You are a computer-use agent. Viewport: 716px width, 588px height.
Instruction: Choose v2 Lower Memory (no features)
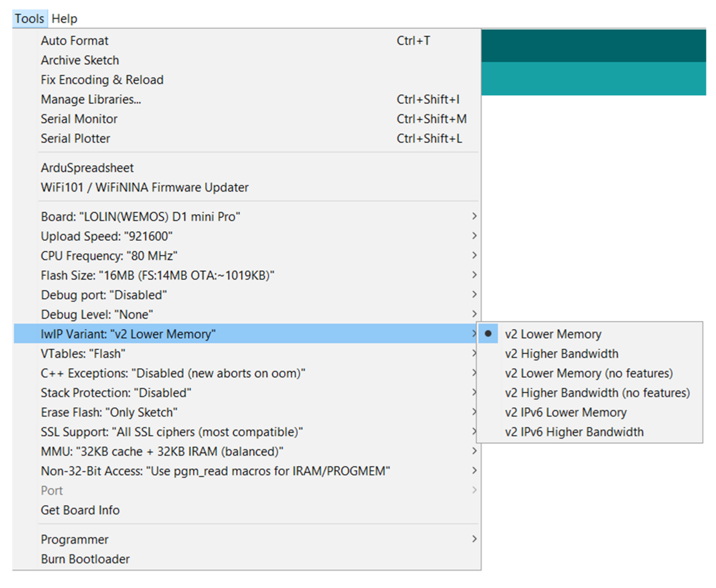tap(588, 373)
